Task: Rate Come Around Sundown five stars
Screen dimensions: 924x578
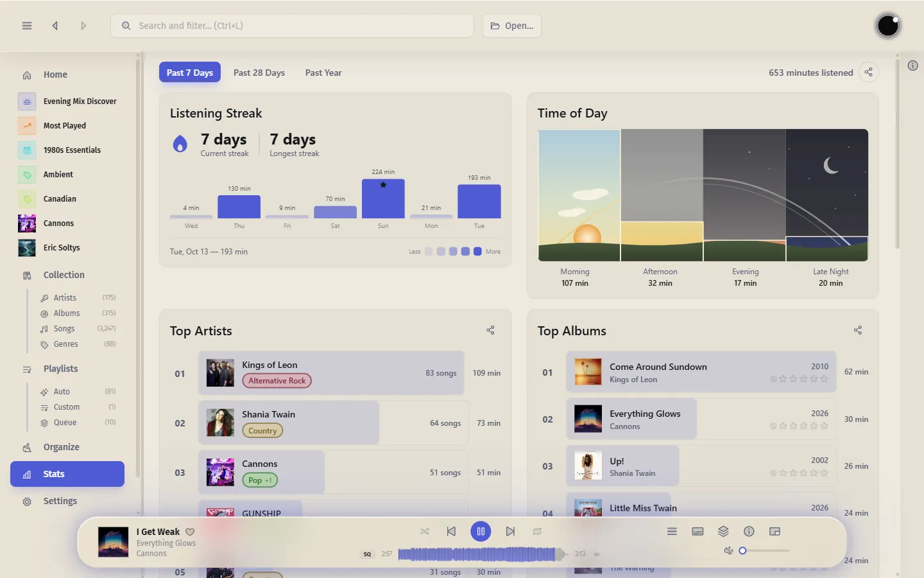Action: 825,379
